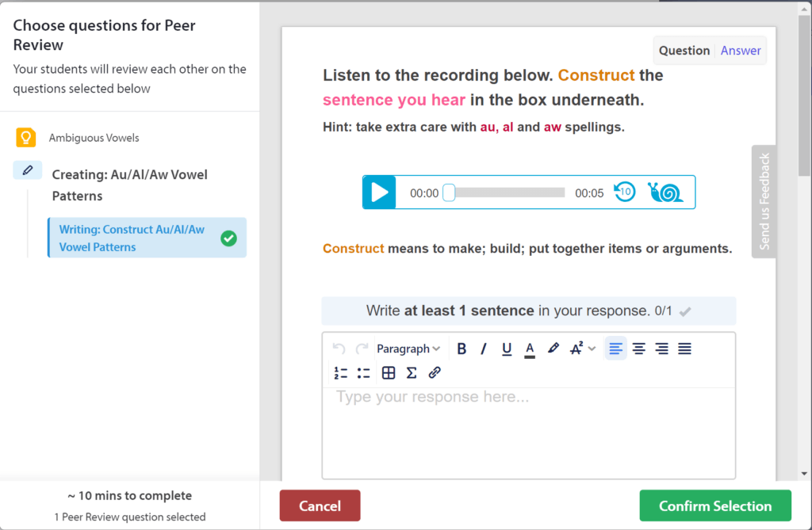
Task: Align text right
Action: (661, 349)
